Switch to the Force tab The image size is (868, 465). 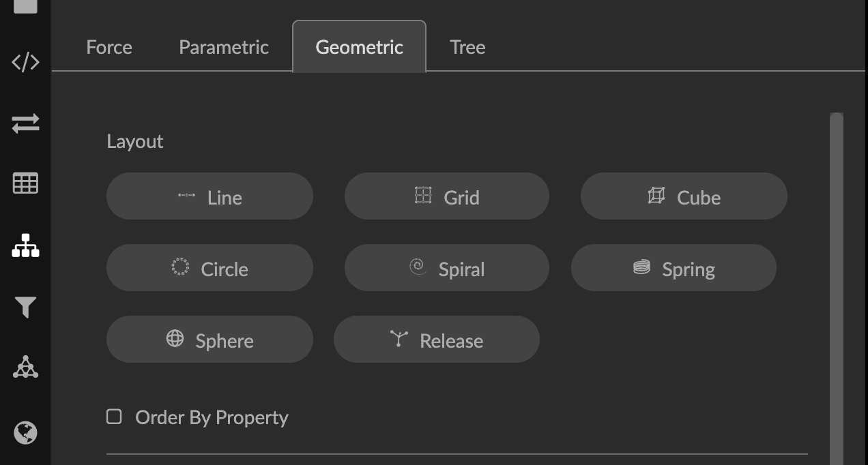109,47
